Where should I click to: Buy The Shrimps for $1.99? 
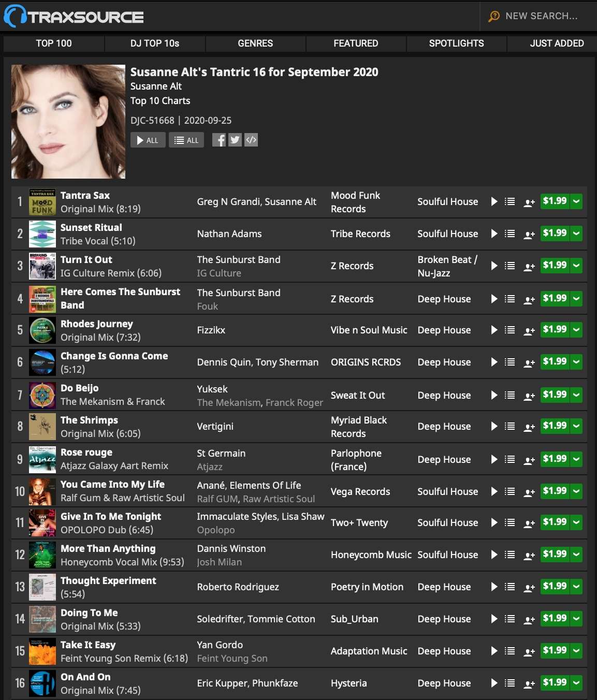(555, 426)
